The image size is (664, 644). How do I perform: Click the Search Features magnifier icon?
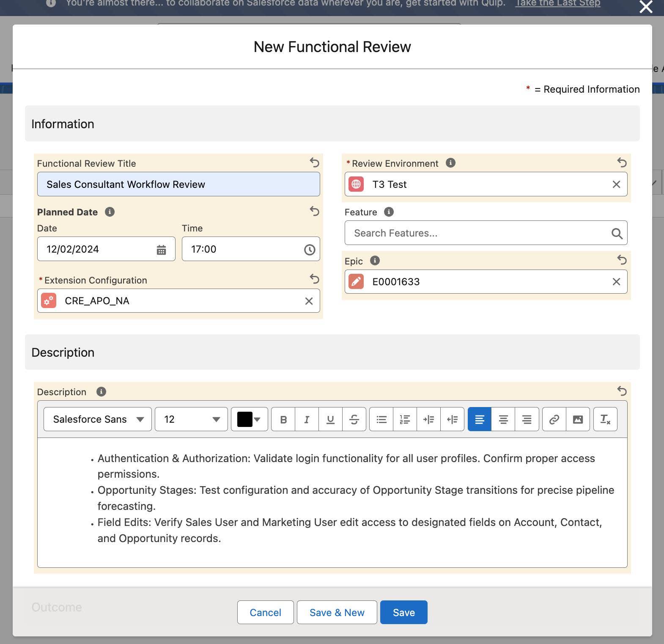pyautogui.click(x=617, y=233)
